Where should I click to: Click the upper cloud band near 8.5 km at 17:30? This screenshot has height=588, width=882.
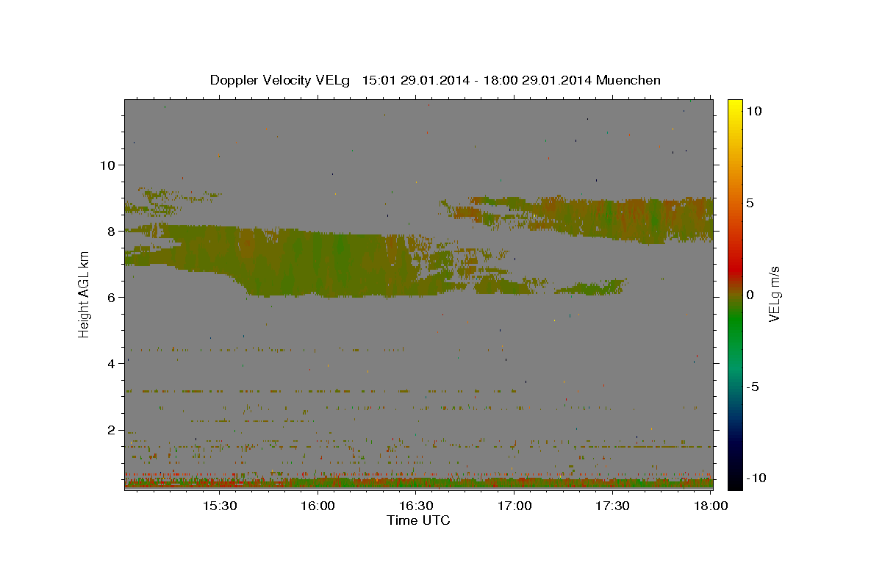[614, 219]
